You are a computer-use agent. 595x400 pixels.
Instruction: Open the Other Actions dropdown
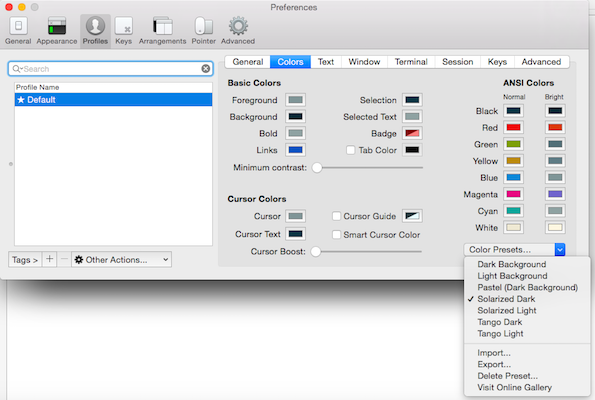tap(121, 260)
